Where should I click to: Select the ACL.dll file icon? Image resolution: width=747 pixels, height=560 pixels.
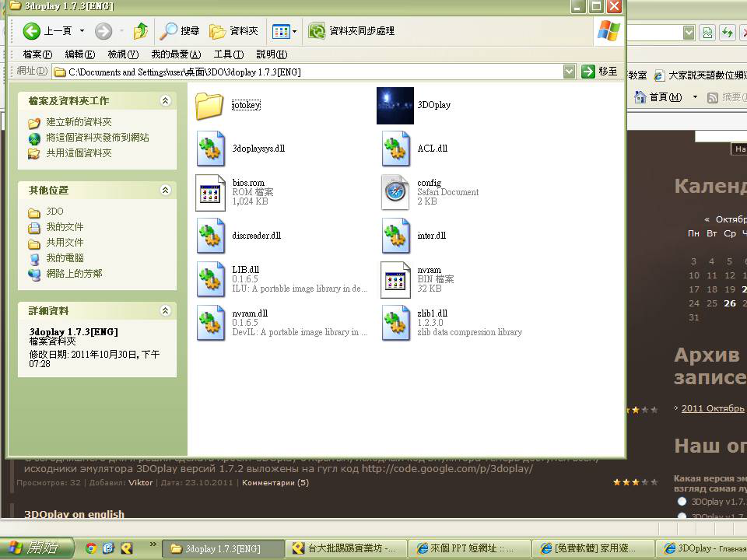396,149
